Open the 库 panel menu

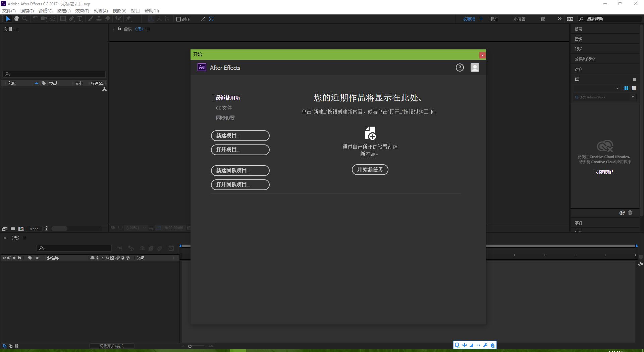(x=635, y=80)
